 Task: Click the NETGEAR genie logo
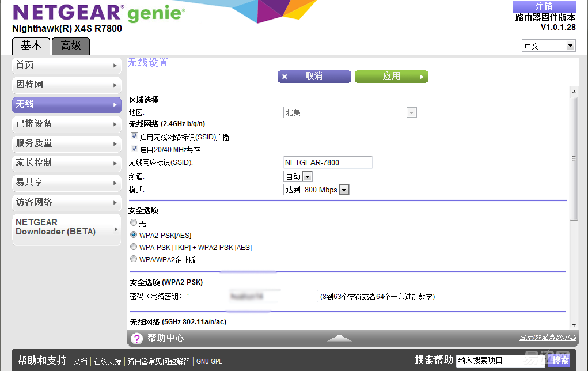(x=99, y=13)
